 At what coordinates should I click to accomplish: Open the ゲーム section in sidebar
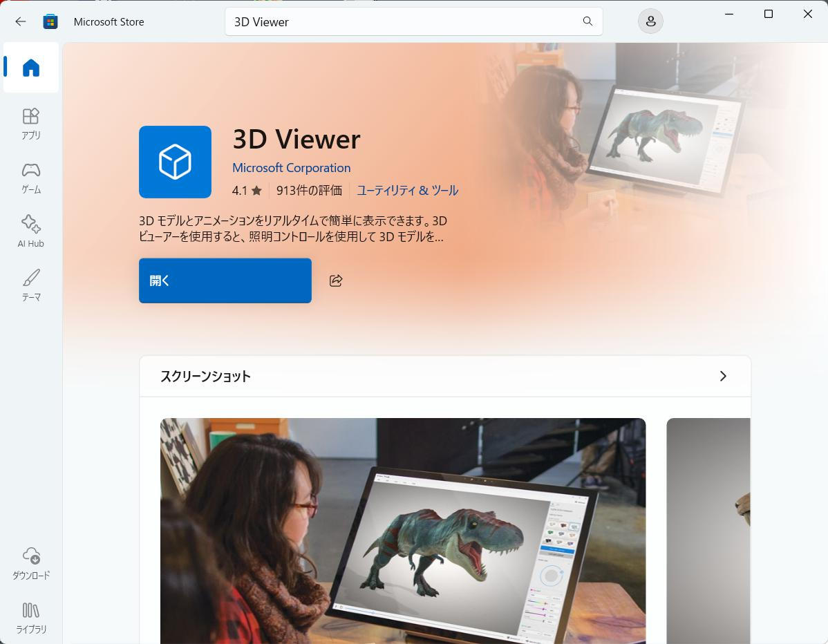point(31,178)
